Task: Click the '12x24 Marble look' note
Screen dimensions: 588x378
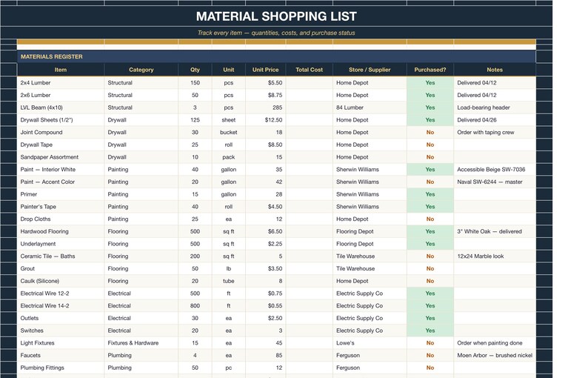Action: tap(495, 256)
